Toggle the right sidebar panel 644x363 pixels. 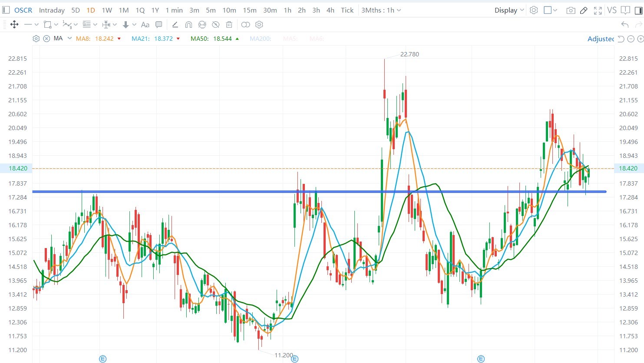click(637, 10)
